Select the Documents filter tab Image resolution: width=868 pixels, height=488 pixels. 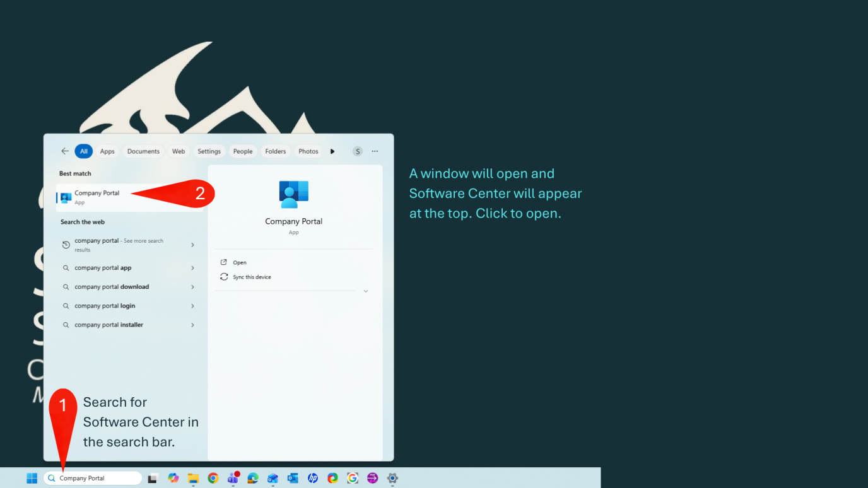[143, 151]
